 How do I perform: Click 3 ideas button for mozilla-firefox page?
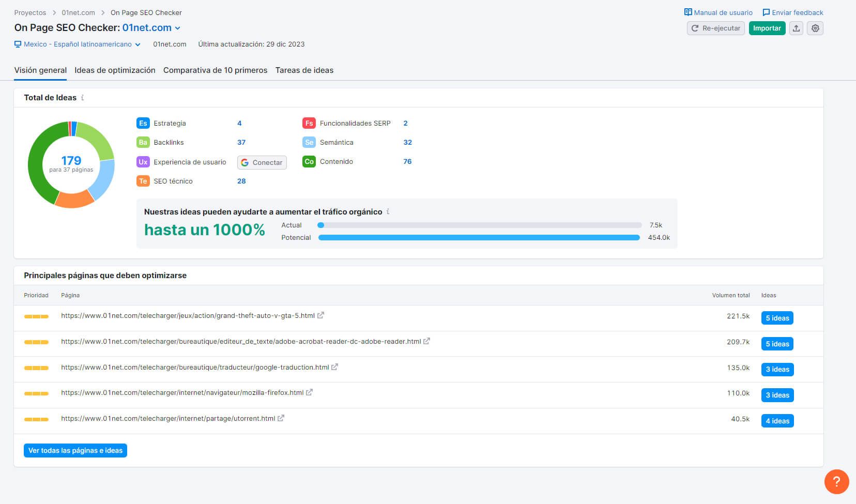777,395
